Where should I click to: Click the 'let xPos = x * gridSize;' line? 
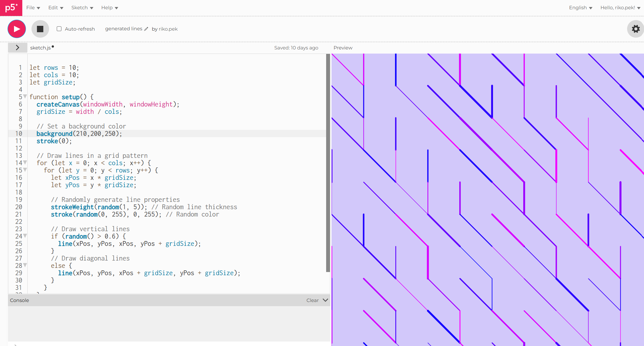coord(94,178)
